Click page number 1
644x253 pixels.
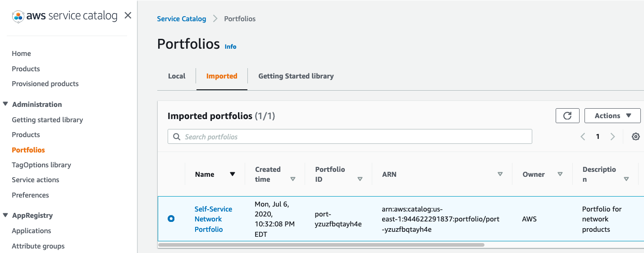click(x=598, y=137)
